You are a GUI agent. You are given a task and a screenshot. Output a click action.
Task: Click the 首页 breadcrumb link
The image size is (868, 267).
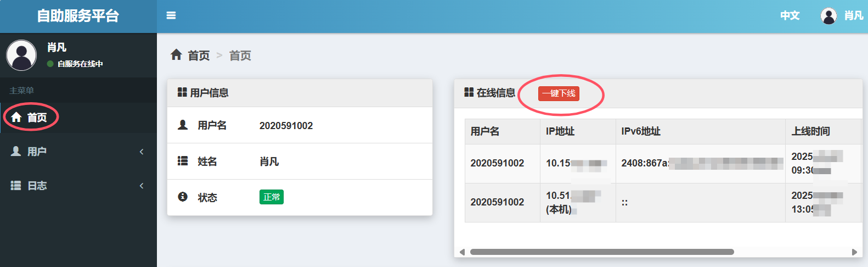(199, 55)
